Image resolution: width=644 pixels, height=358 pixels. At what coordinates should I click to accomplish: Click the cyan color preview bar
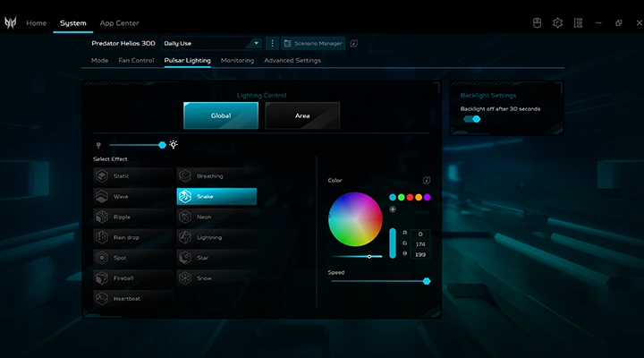[x=393, y=243]
